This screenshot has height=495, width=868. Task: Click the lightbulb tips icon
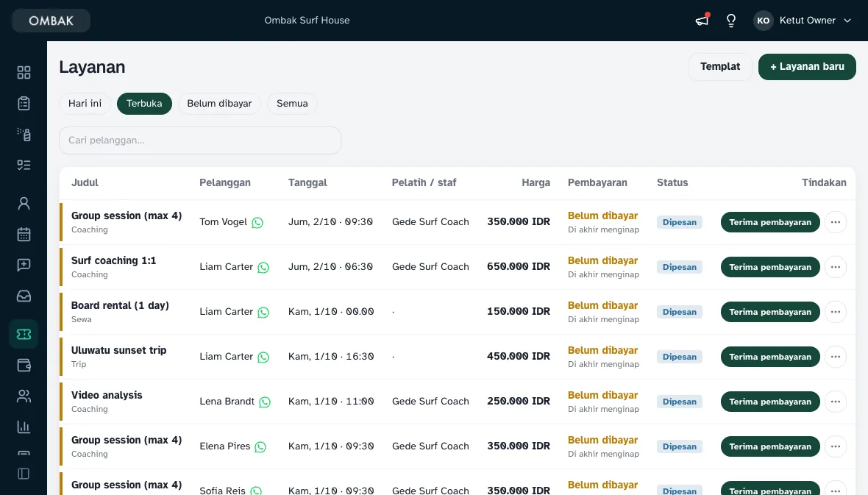tap(731, 21)
